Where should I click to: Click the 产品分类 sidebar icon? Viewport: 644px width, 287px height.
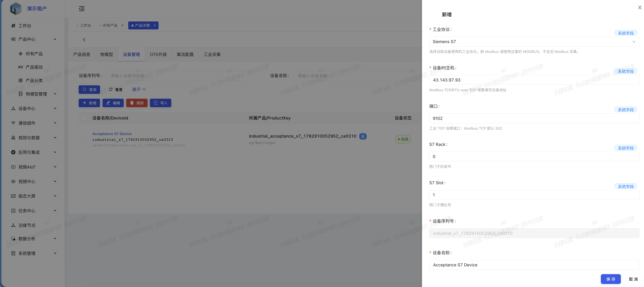coord(20,80)
